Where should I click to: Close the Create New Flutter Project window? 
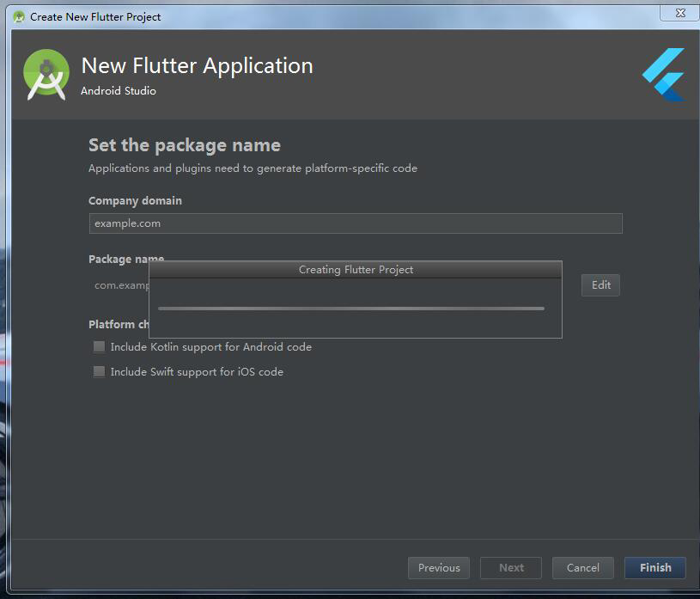[680, 13]
